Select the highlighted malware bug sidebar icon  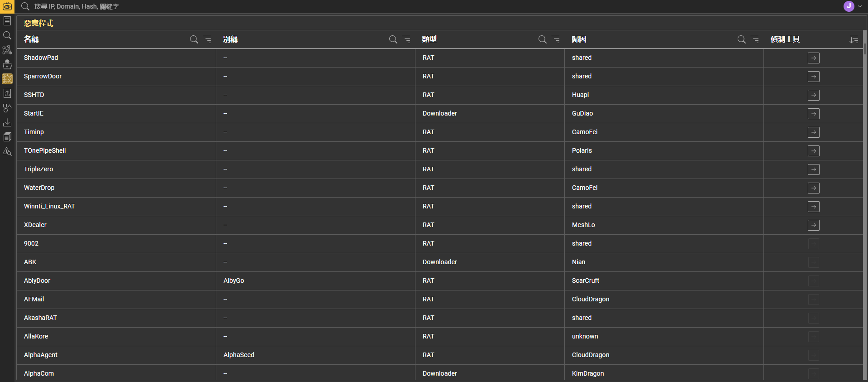click(7, 79)
